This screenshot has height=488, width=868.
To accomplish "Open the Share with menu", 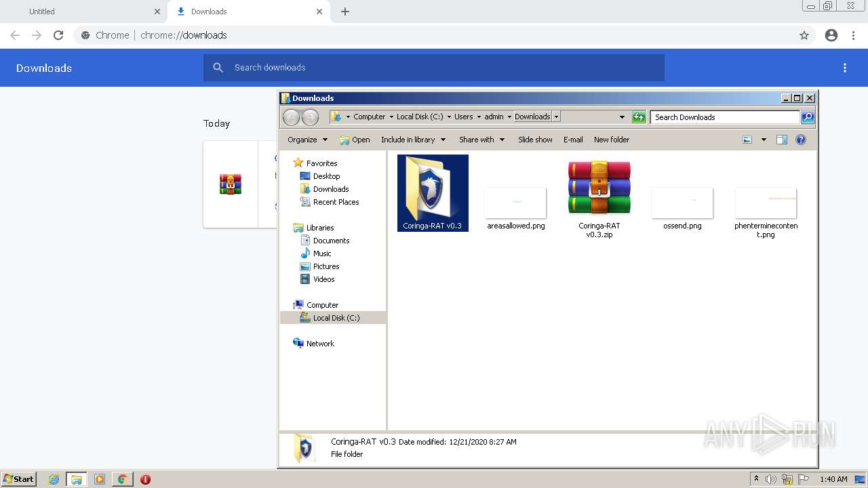I will pos(481,140).
